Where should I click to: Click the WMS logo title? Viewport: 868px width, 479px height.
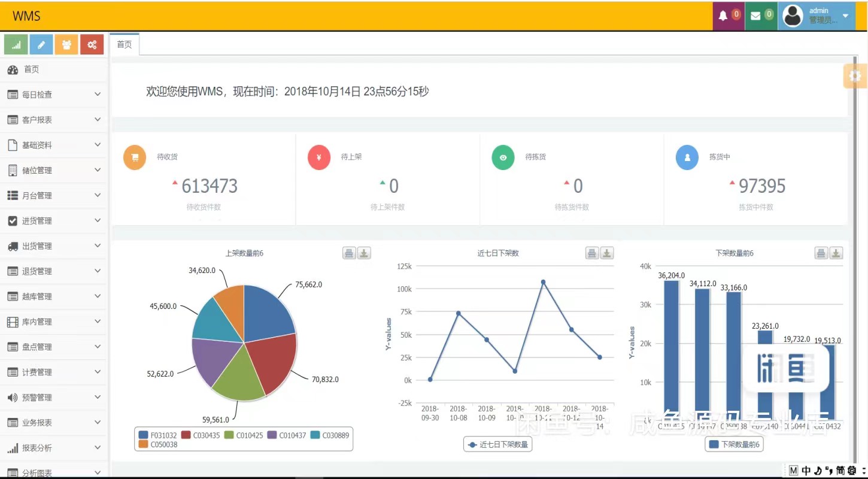point(26,16)
